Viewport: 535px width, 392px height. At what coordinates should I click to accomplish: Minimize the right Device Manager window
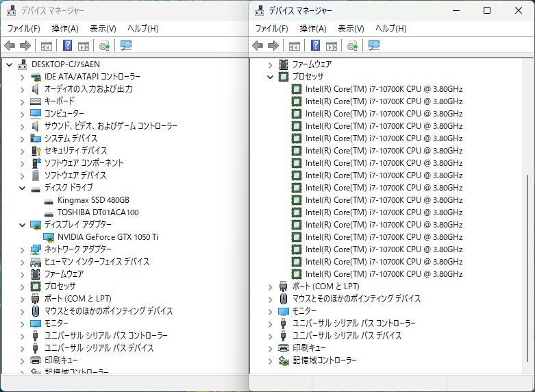coord(456,10)
